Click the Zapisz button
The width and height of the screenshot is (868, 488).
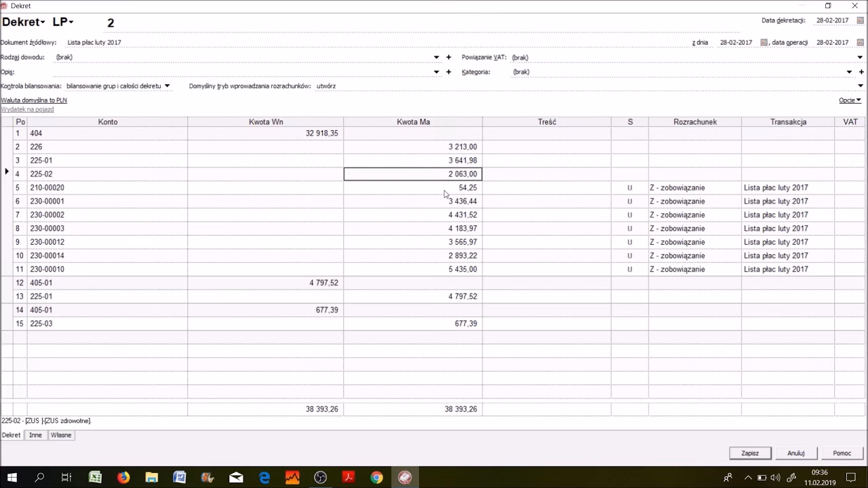pos(750,453)
